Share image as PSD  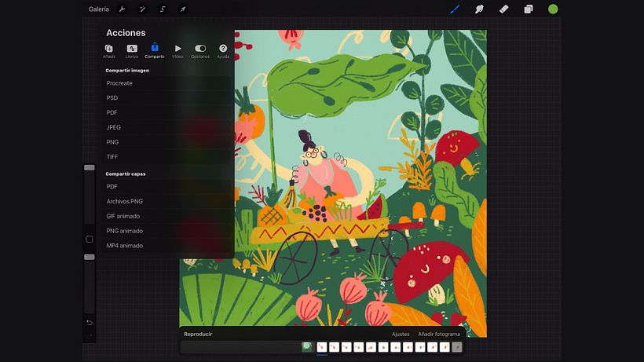click(x=166, y=97)
